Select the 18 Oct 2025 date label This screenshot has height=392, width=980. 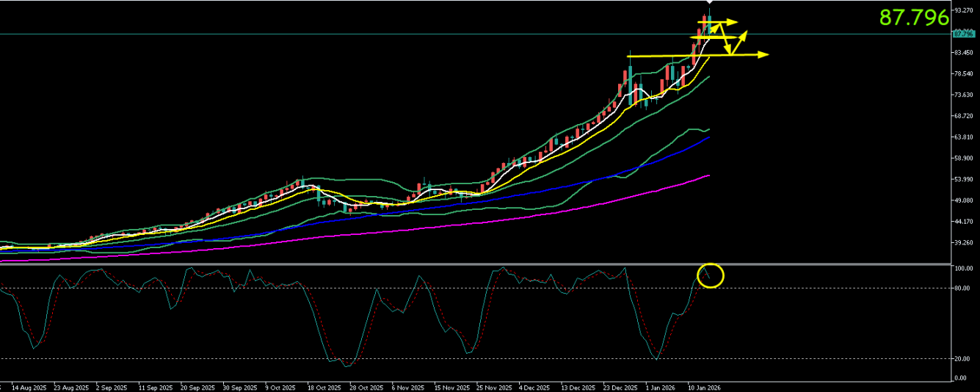click(324, 386)
